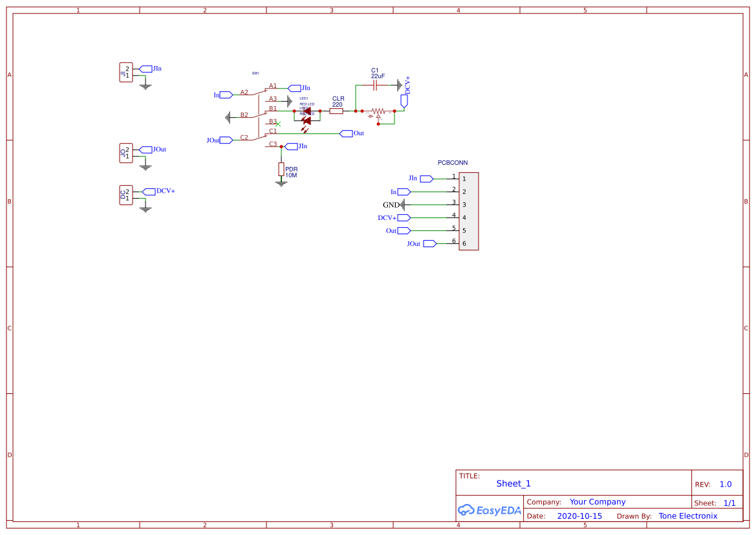
Task: Click the Tone Electronix drawn-by text
Action: [687, 516]
